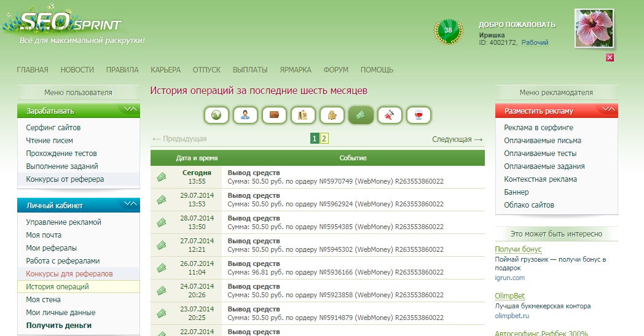Click the level 38 laurel badge

click(448, 31)
